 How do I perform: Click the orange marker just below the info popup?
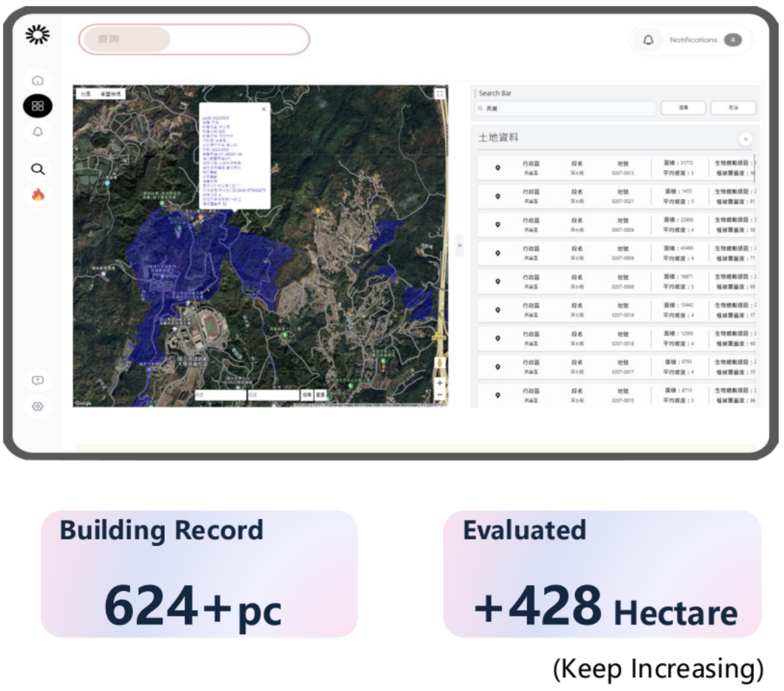tap(201, 217)
